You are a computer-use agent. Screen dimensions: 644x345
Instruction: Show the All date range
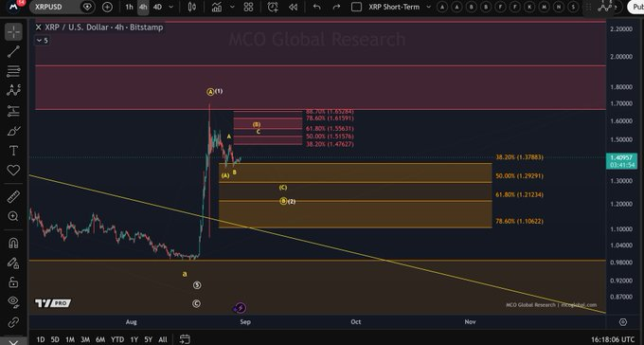click(x=163, y=339)
